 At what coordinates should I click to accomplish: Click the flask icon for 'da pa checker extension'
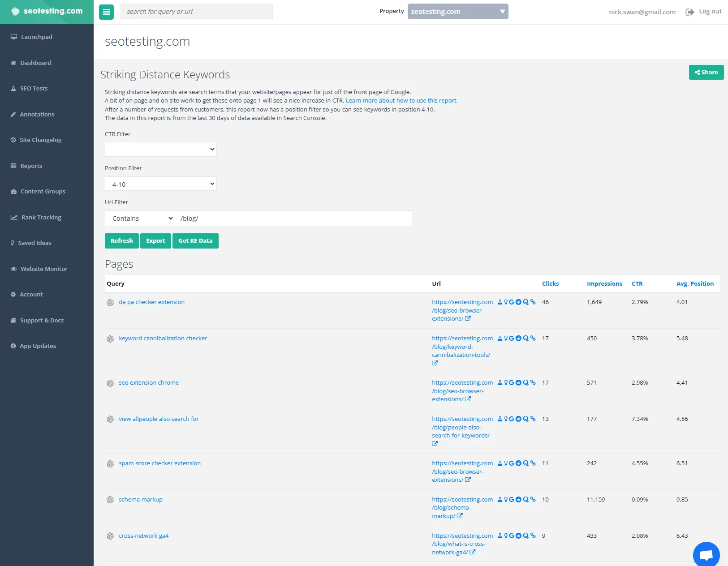click(x=500, y=302)
